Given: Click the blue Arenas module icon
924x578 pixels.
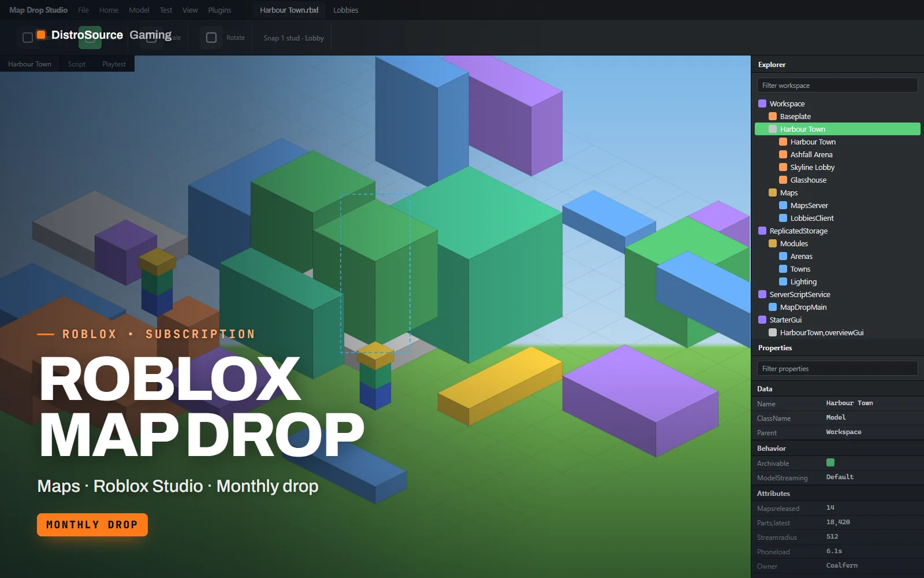Looking at the screenshot, I should tap(783, 256).
